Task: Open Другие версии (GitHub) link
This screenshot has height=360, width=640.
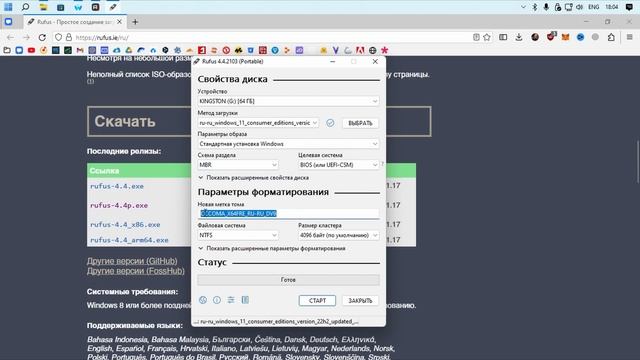Action: pyautogui.click(x=132, y=261)
